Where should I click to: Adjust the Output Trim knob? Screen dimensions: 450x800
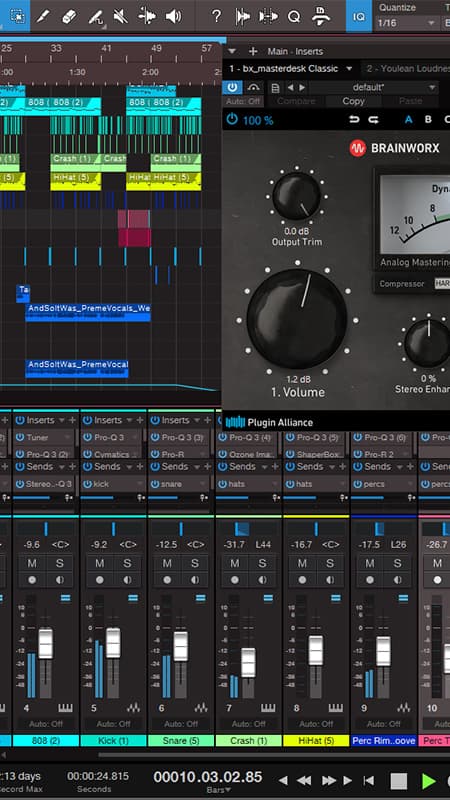pos(296,196)
